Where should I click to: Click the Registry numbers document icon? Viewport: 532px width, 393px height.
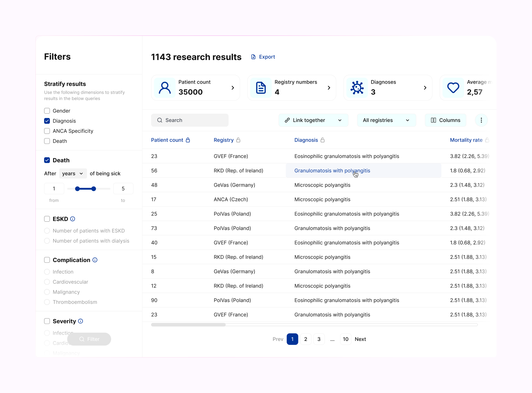coord(261,88)
